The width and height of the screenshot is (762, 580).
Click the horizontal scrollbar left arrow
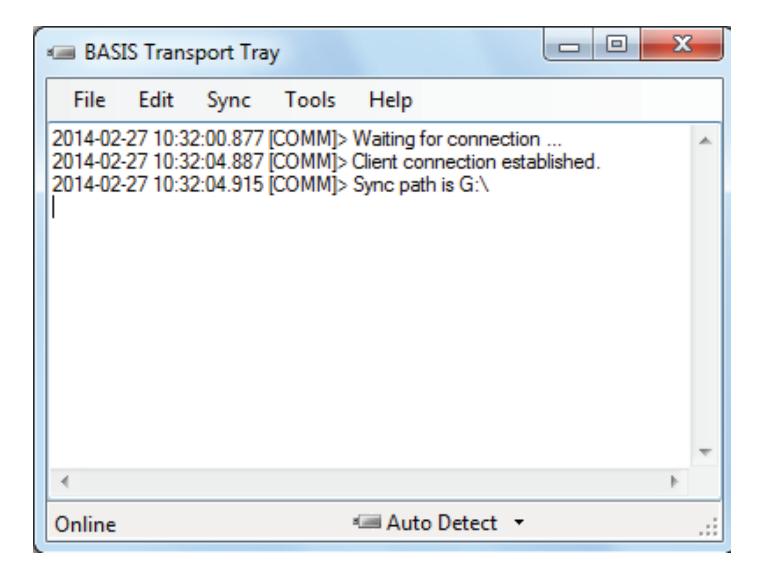[x=65, y=481]
